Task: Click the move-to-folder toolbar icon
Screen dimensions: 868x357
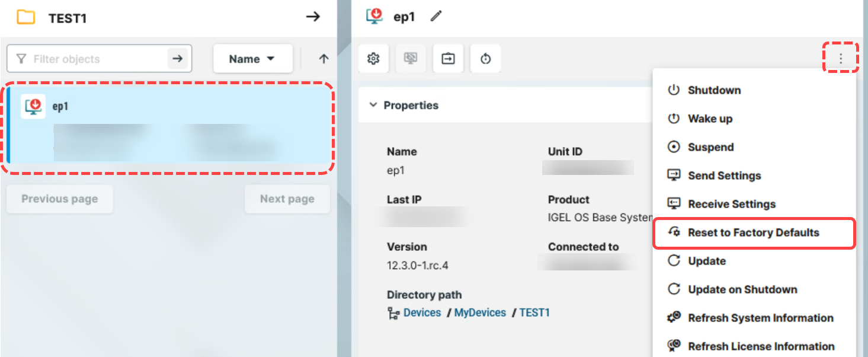Action: [x=448, y=59]
